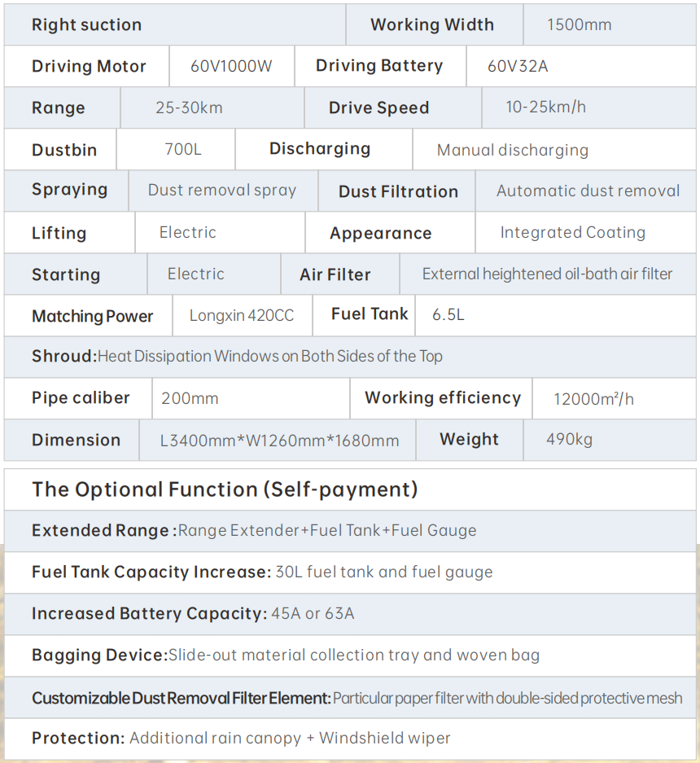
Task: Click the Dust Filtration label
Action: point(398,191)
